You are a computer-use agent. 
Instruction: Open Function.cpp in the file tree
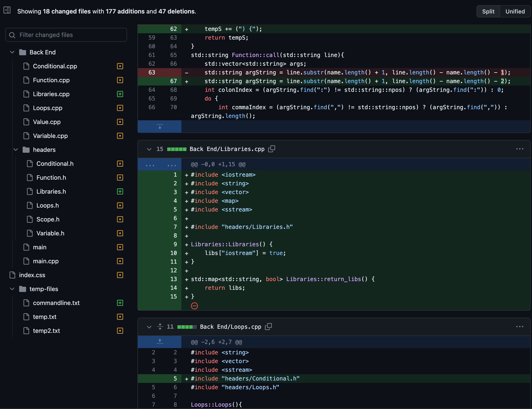[51, 80]
